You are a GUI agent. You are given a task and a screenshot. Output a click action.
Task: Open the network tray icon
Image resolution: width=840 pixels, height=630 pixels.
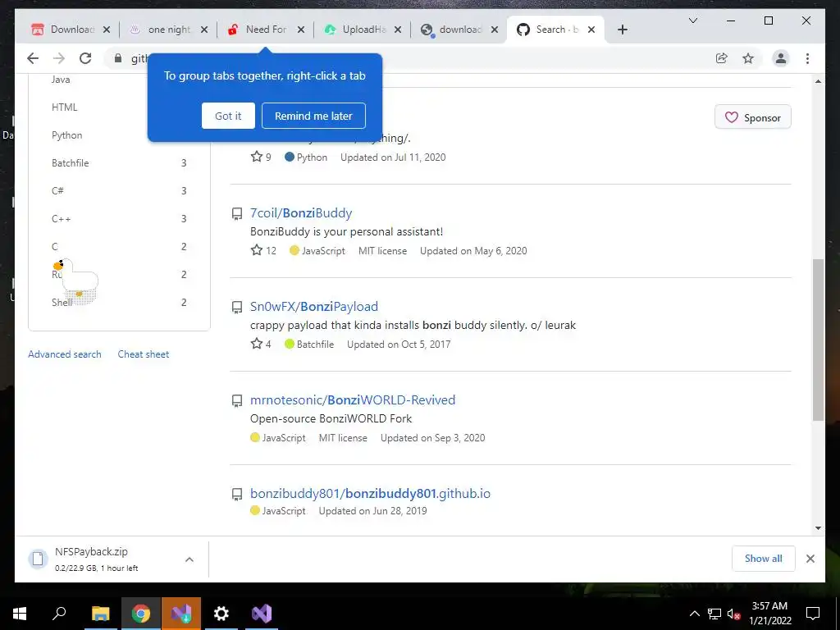pyautogui.click(x=714, y=614)
